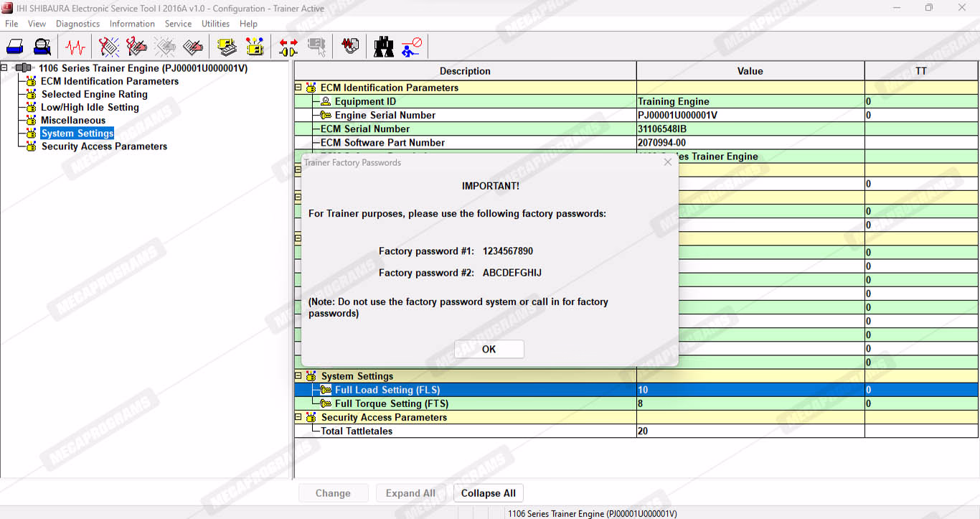Click the Print toolbar icon

click(x=15, y=47)
